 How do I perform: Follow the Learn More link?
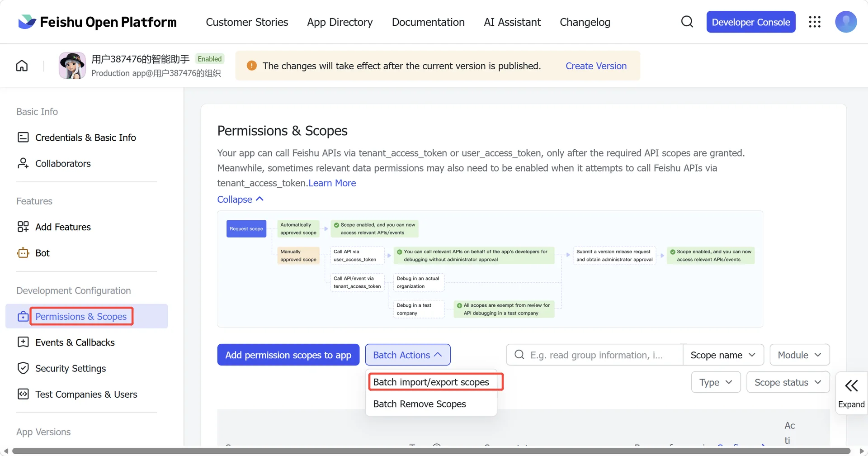[332, 183]
